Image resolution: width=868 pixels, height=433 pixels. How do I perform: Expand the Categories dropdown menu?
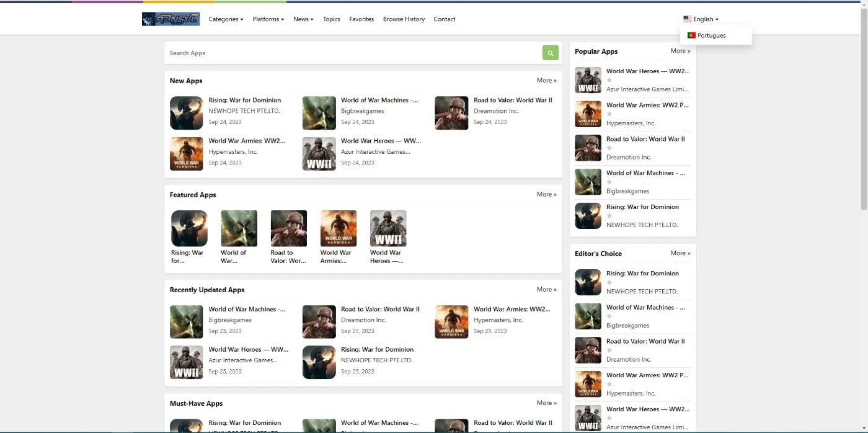[x=226, y=19]
